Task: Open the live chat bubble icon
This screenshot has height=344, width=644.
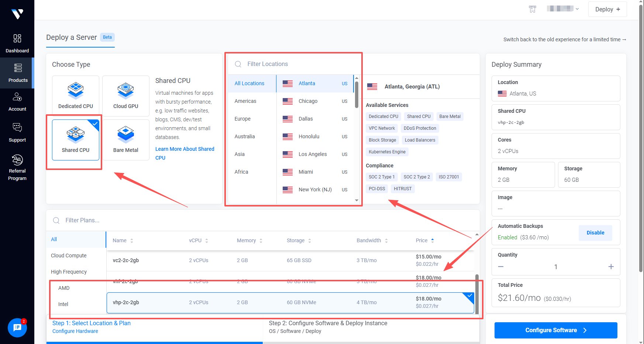Action: coord(17,327)
